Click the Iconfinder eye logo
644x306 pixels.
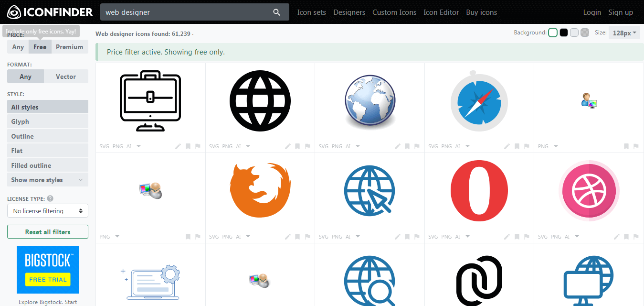(x=14, y=12)
